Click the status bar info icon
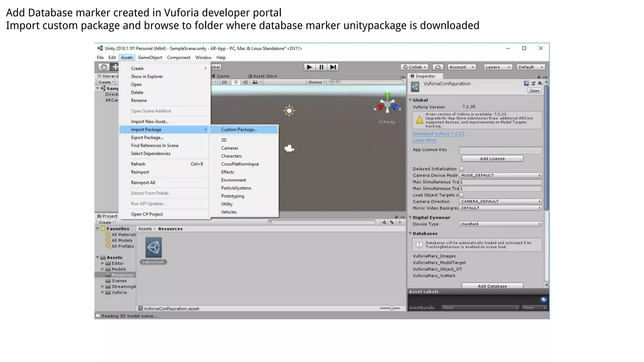This screenshot has height=362, width=644. point(98,315)
